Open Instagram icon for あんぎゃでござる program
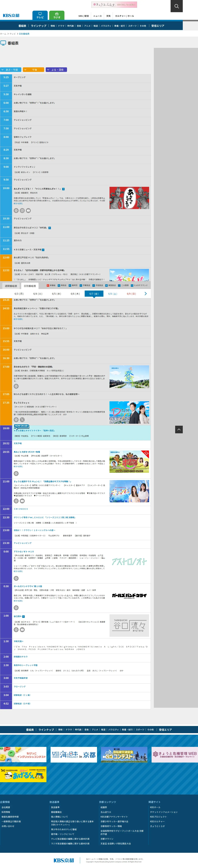 tap(22, 211)
